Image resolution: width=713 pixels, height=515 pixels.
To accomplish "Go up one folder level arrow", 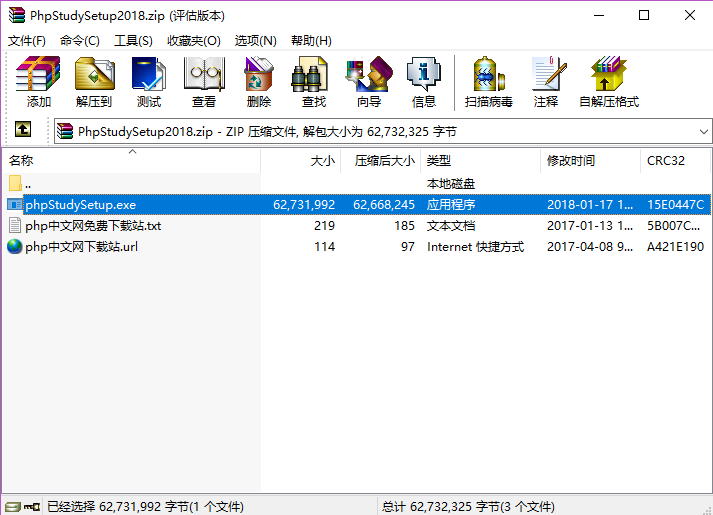I will 23,129.
